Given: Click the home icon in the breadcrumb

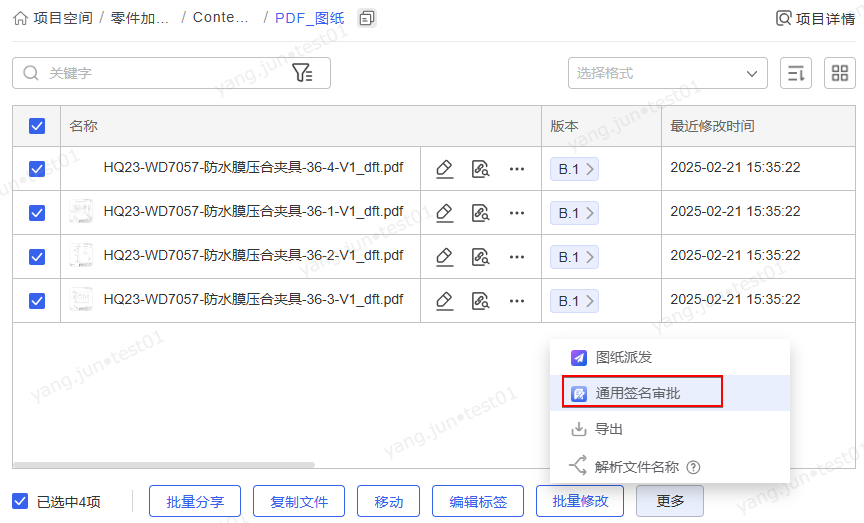Looking at the screenshot, I should tap(20, 18).
